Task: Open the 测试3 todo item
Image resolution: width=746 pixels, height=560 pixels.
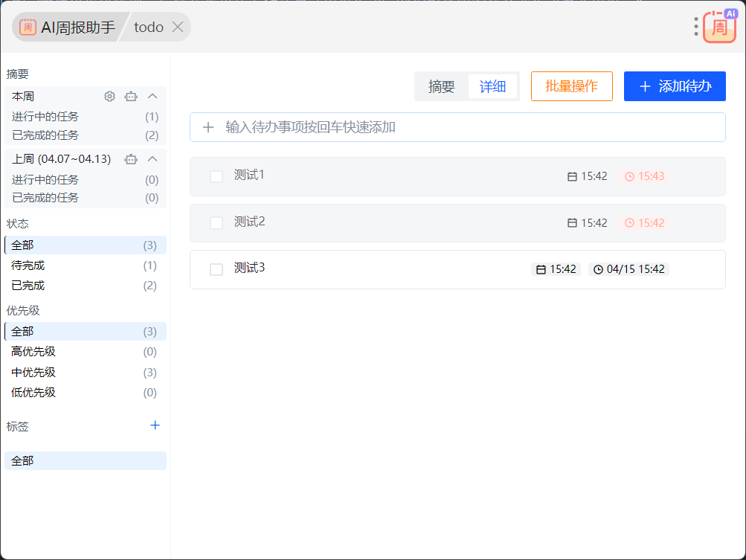Action: 457,269
